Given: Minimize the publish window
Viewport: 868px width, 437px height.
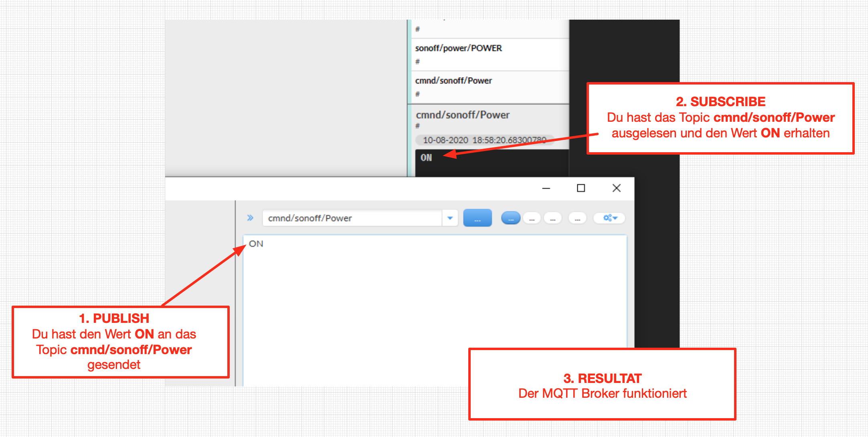Looking at the screenshot, I should point(546,188).
